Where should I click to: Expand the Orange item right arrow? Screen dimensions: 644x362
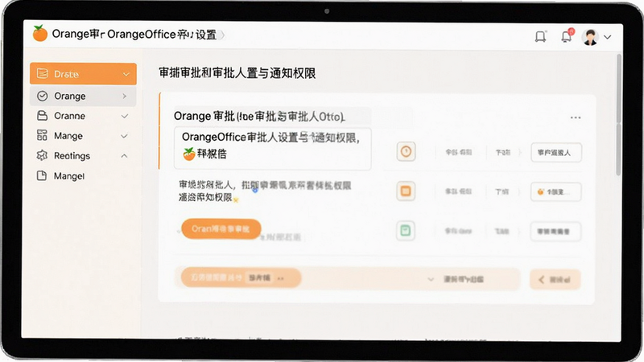tap(125, 96)
